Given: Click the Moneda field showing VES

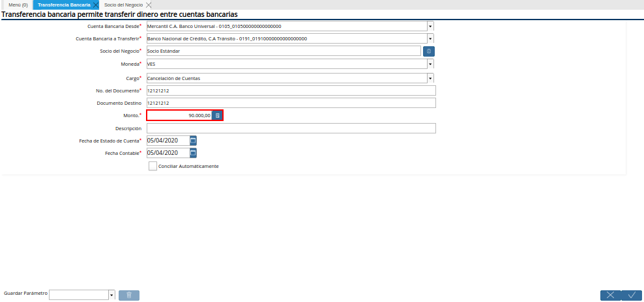Looking at the screenshot, I should point(287,64).
